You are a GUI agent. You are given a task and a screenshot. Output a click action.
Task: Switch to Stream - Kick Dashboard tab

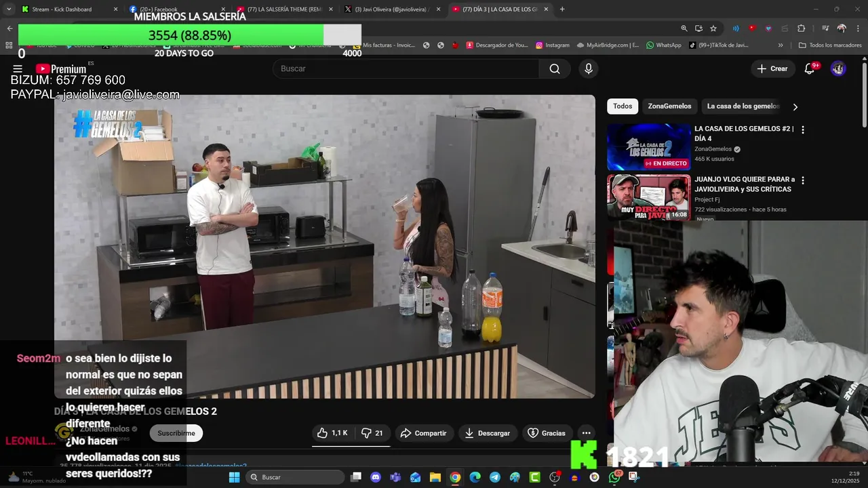point(70,9)
